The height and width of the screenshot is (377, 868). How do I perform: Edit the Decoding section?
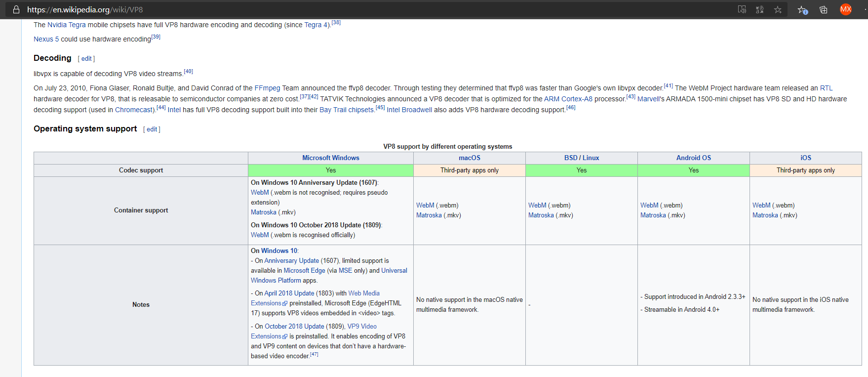click(x=86, y=59)
